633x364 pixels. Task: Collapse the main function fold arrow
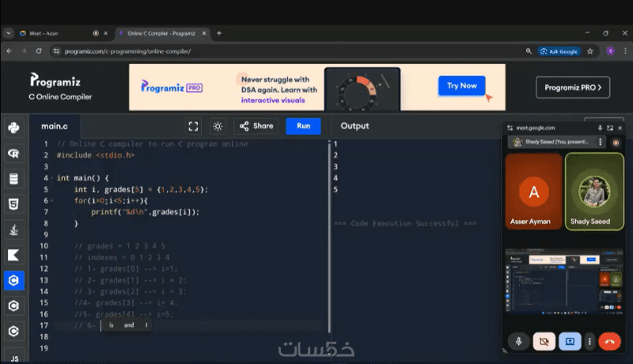coord(51,178)
